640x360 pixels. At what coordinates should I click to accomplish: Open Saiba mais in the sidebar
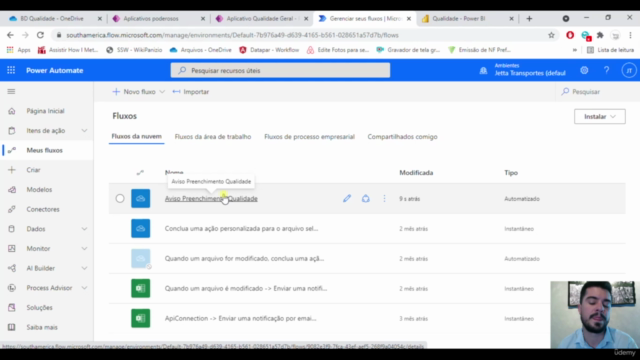point(47,327)
